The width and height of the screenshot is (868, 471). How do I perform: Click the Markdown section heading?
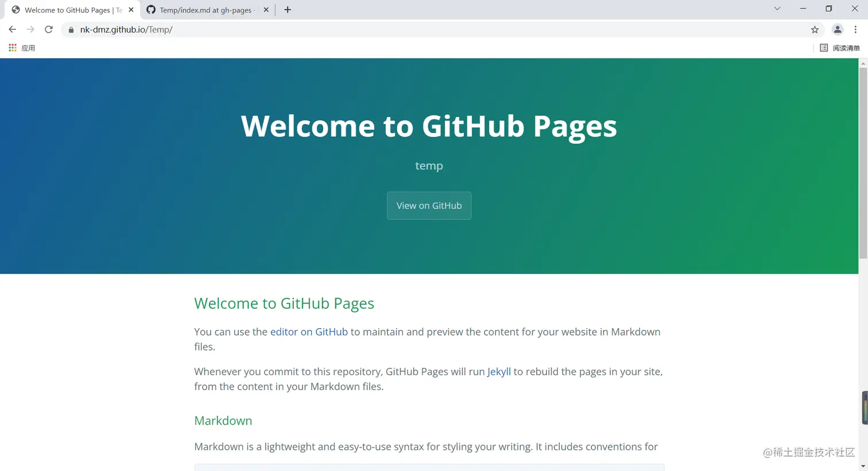(x=223, y=421)
